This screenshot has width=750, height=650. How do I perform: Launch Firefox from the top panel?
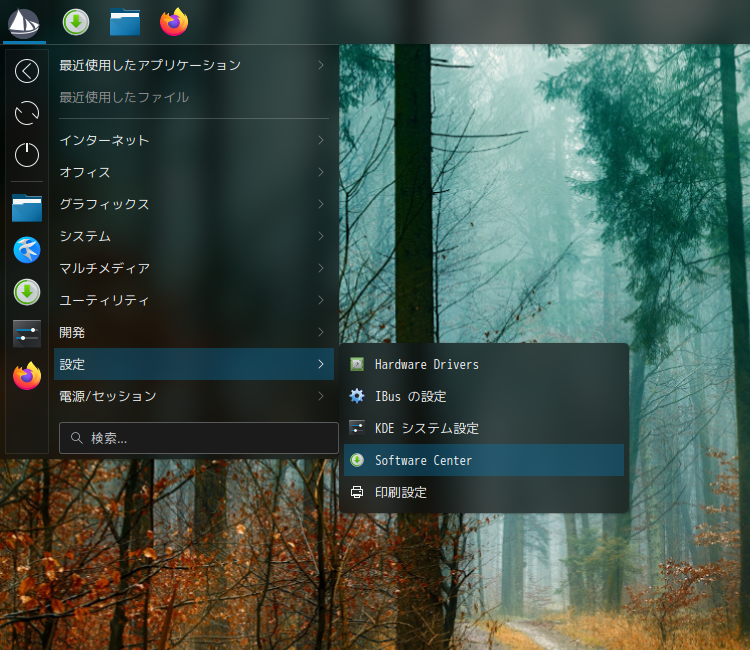(x=174, y=22)
